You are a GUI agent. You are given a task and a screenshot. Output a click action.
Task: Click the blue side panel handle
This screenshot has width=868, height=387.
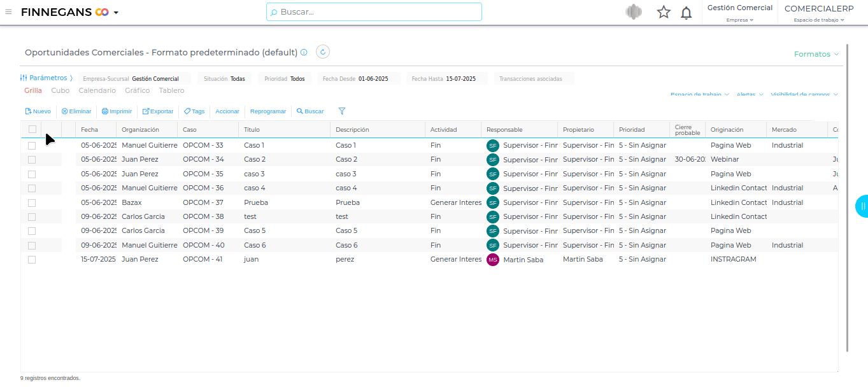pyautogui.click(x=862, y=206)
